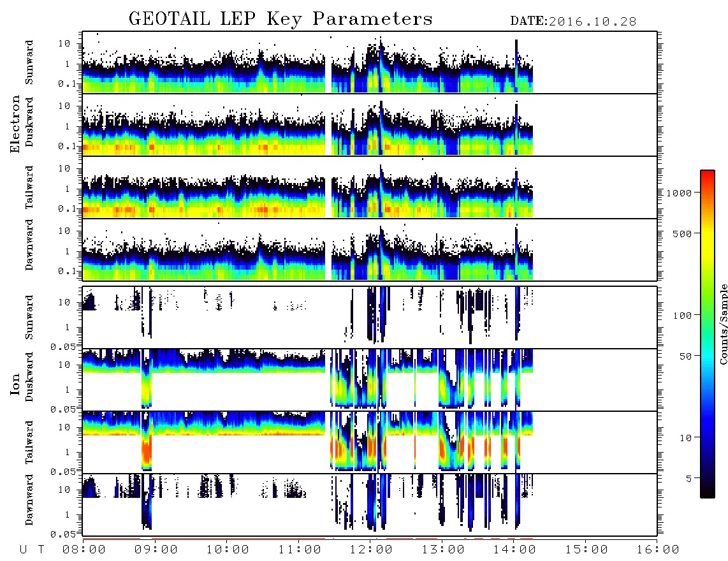This screenshot has height=561, width=728.
Task: Click the colorbar '100' tick value
Action: (682, 316)
